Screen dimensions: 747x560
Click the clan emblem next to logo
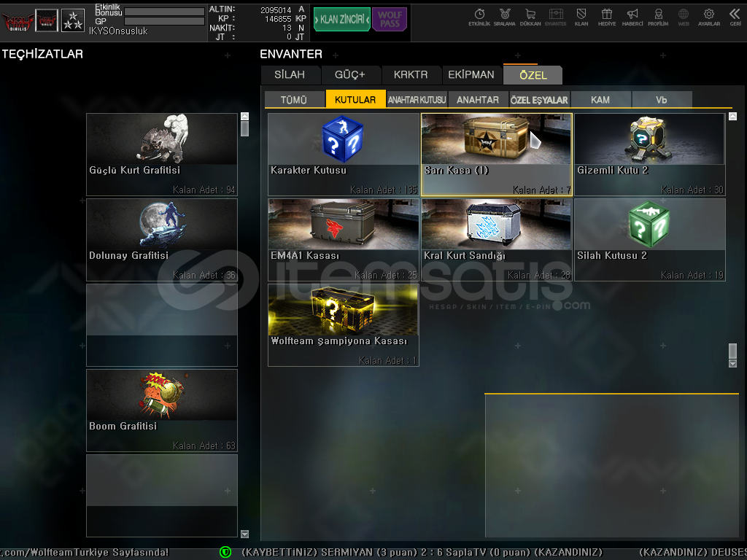(x=47, y=21)
